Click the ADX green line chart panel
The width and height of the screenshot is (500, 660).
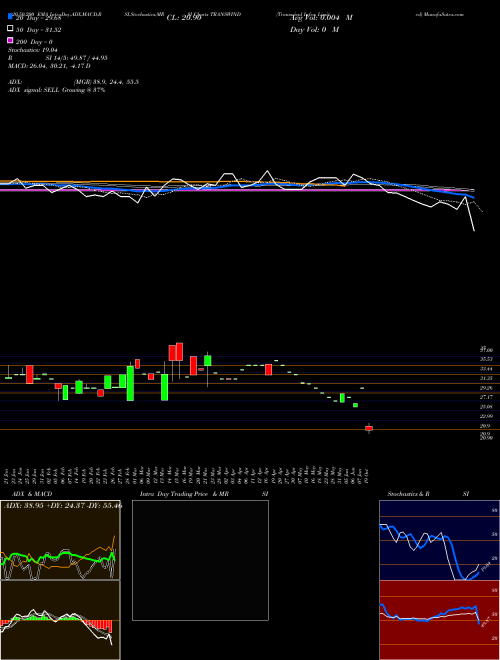[60, 540]
